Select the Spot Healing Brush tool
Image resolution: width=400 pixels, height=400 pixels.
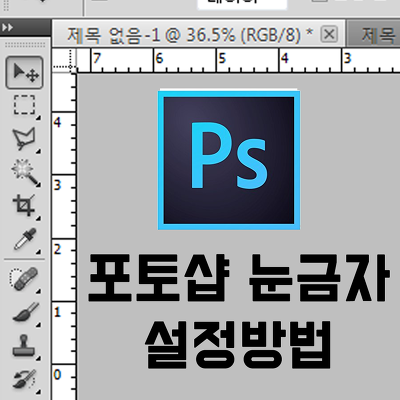point(23,278)
